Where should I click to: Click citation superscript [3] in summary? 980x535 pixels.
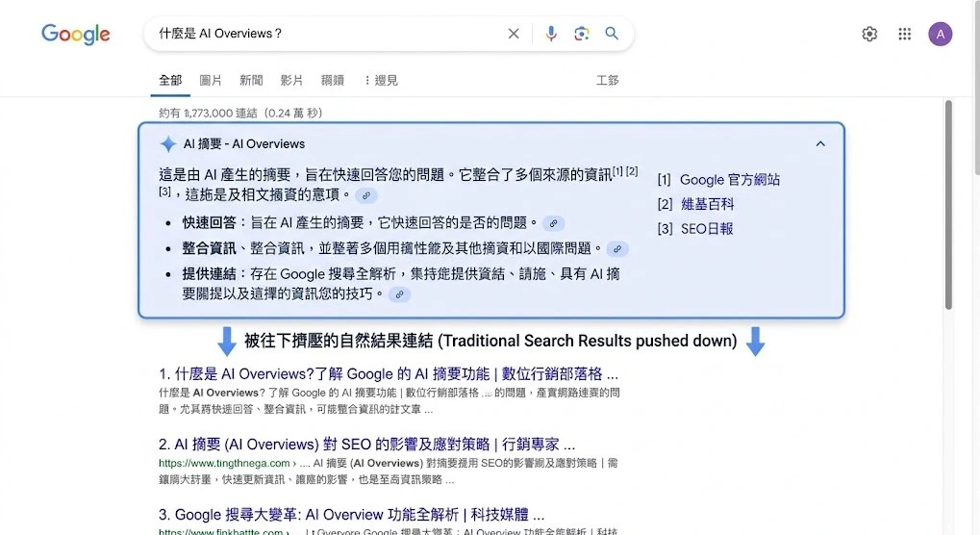pos(164,191)
